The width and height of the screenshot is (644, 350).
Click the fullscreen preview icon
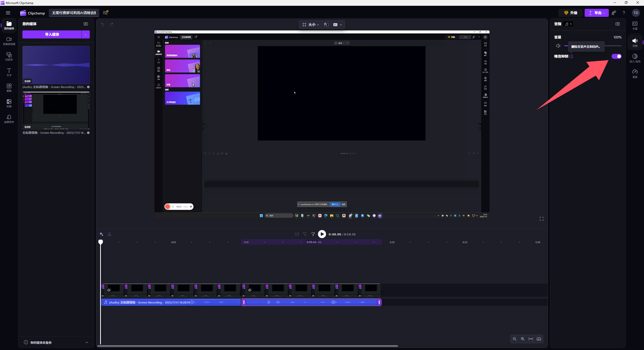(541, 219)
